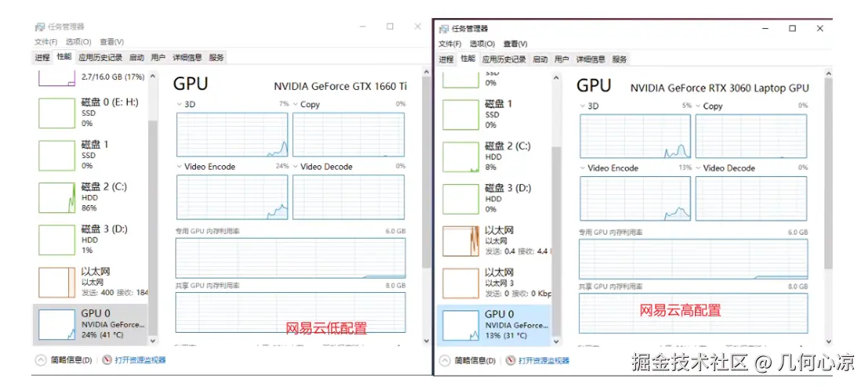868x386 pixels.
Task: Open 用户 tab in right window
Action: click(562, 60)
